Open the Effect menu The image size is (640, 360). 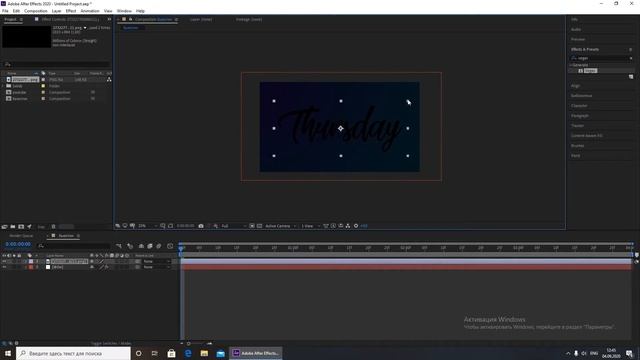(71, 11)
